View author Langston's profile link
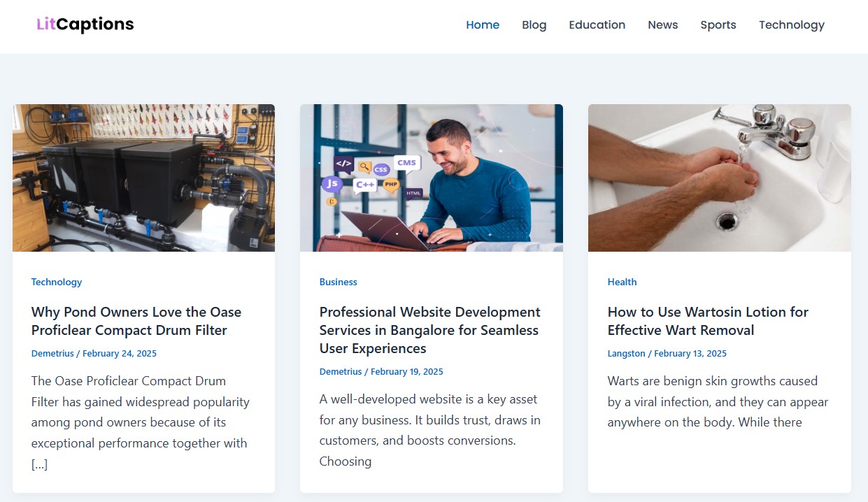The width and height of the screenshot is (868, 502). pyautogui.click(x=627, y=353)
